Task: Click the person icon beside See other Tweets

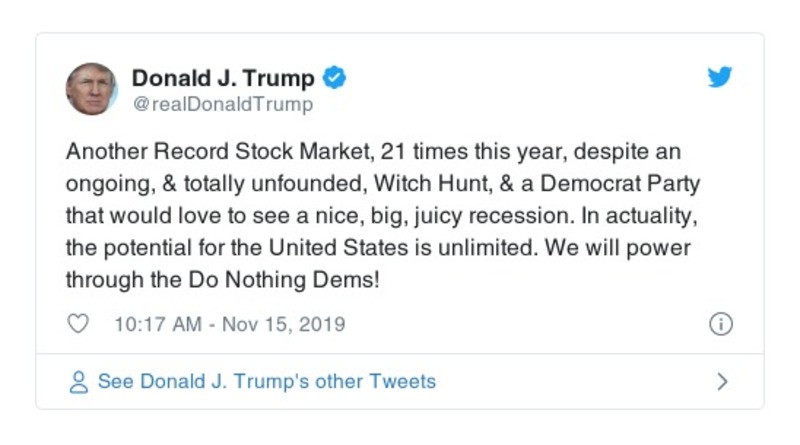Action: [79, 382]
